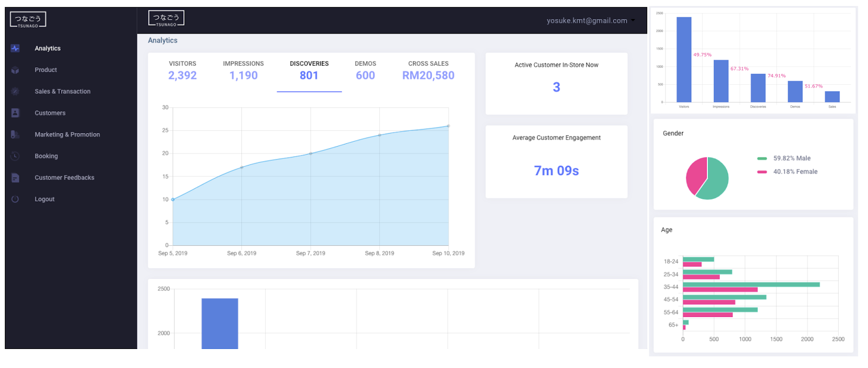Viewport: 868px width, 368px height.
Task: Select the Impressions metric tab
Action: (x=243, y=71)
